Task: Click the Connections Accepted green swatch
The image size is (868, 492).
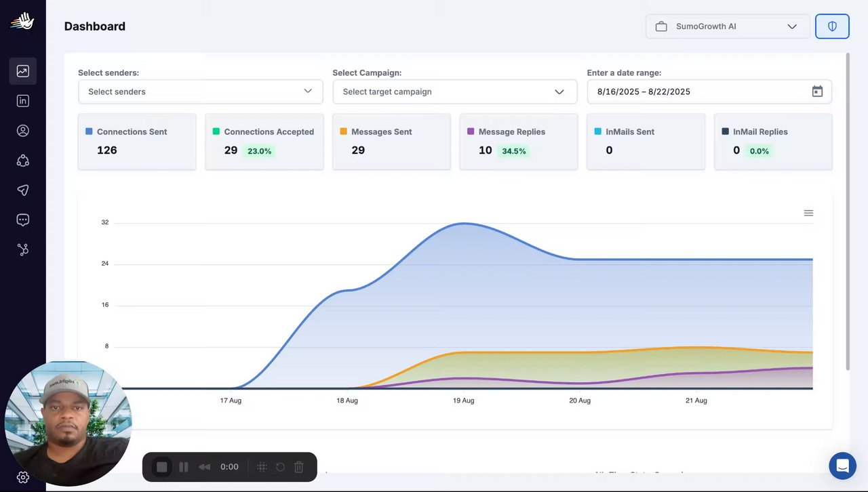Action: [216, 131]
